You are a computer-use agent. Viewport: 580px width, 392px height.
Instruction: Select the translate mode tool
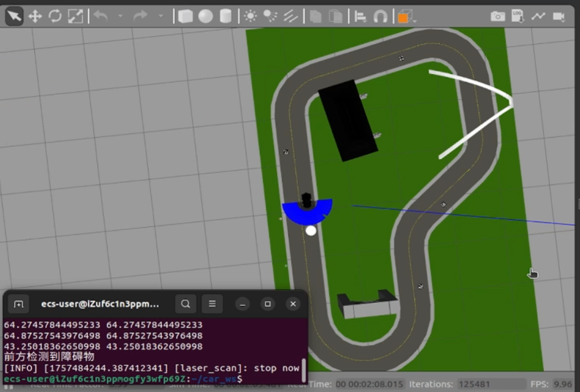[x=35, y=16]
